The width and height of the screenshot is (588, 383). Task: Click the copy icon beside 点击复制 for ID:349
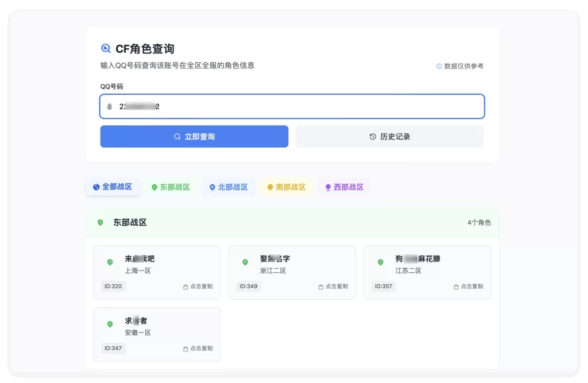coord(321,286)
